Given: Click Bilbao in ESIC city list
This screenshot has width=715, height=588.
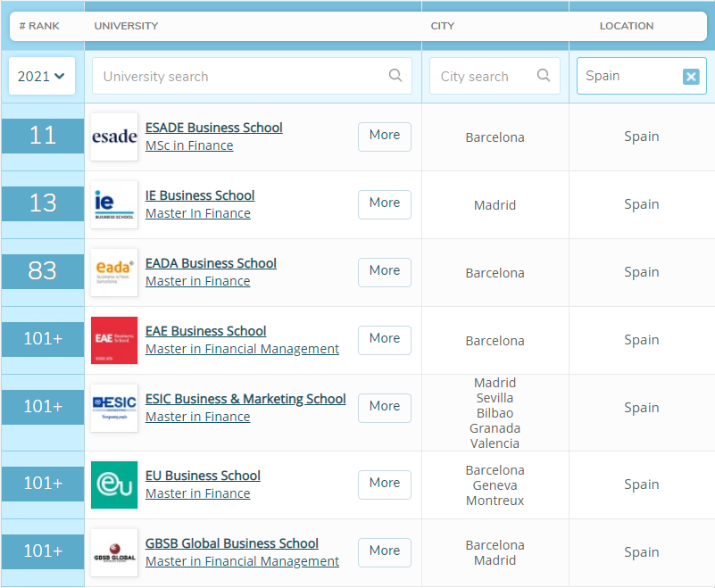Looking at the screenshot, I should (495, 413).
